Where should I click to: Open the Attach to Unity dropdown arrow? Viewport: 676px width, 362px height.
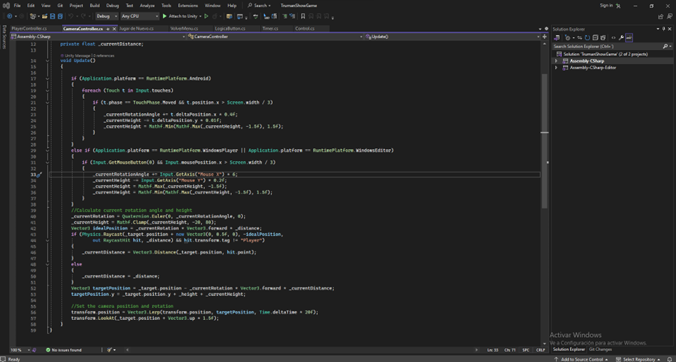pos(200,16)
